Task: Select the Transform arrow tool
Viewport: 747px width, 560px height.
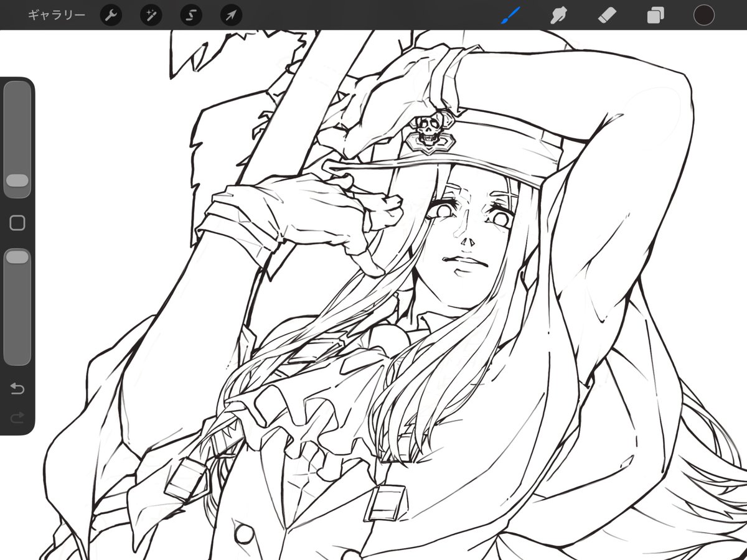Action: pyautogui.click(x=231, y=15)
